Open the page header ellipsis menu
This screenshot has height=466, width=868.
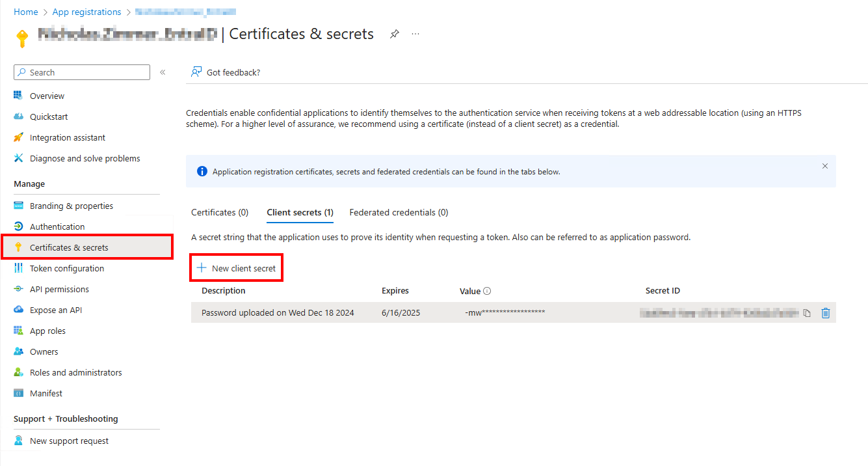coord(415,33)
